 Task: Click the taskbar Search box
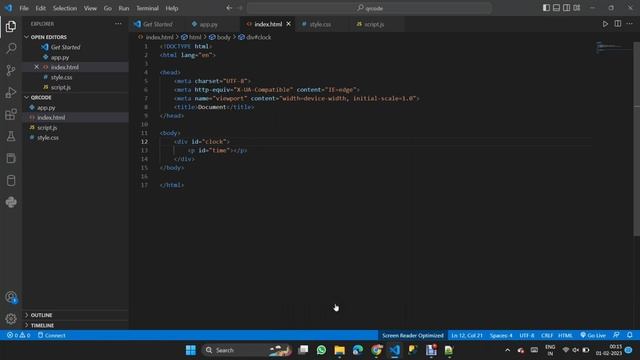point(247,350)
